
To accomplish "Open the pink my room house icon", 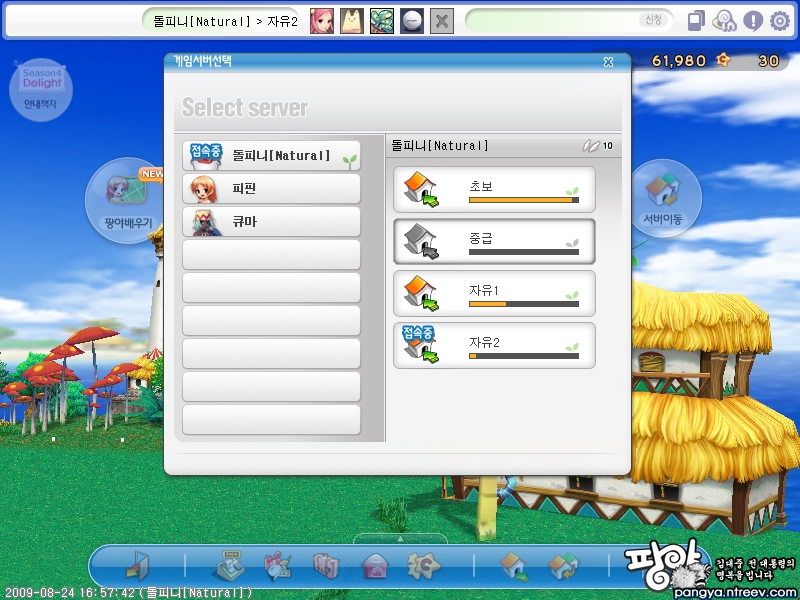I will point(375,566).
